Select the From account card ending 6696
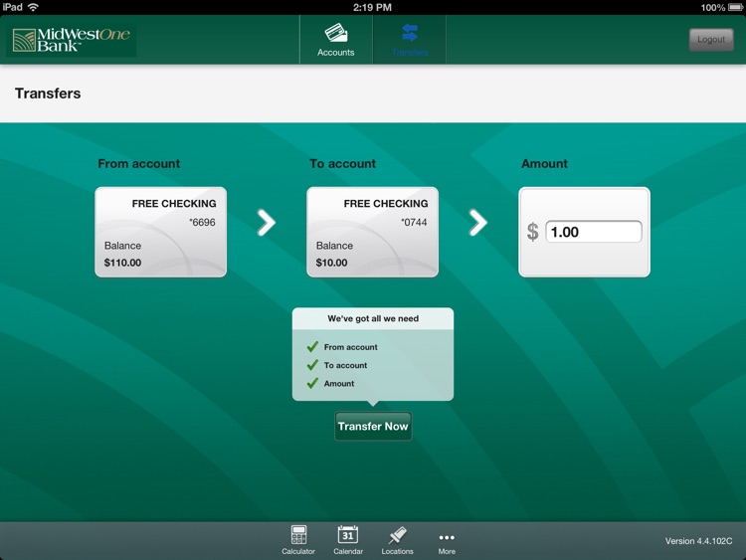This screenshot has height=560, width=746. tap(161, 232)
